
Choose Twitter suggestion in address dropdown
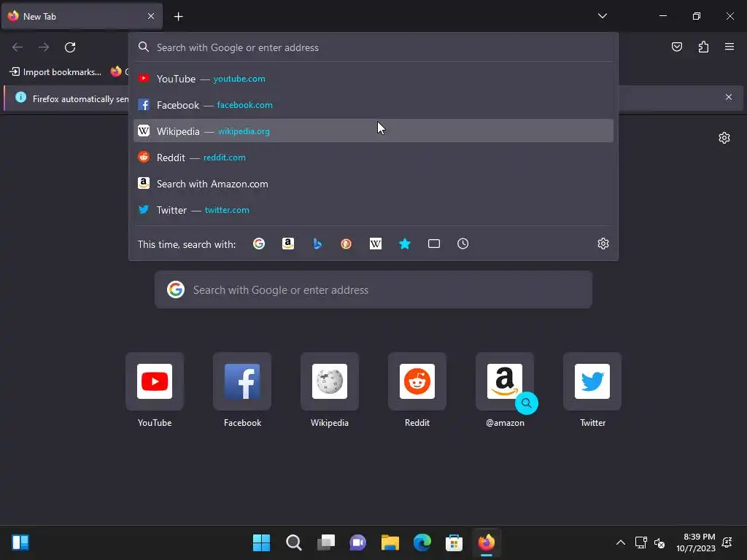373,210
